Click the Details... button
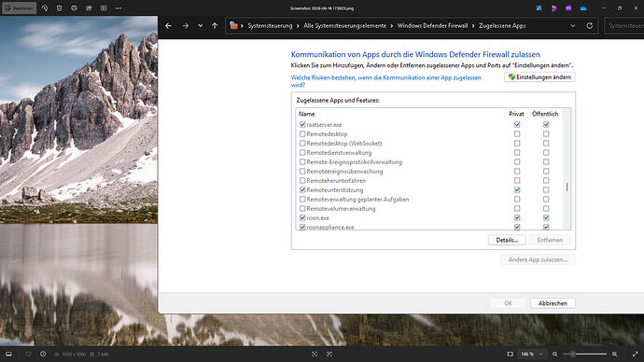Image resolution: width=644 pixels, height=362 pixels. pos(507,240)
